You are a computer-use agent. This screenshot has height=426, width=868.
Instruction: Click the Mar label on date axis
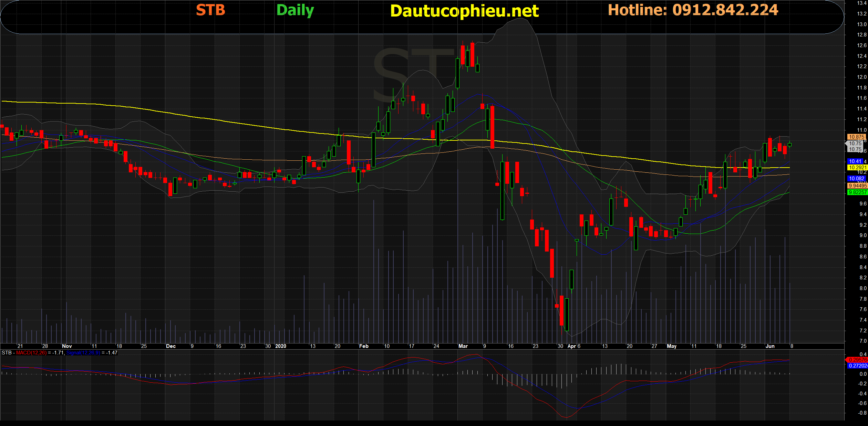[463, 346]
